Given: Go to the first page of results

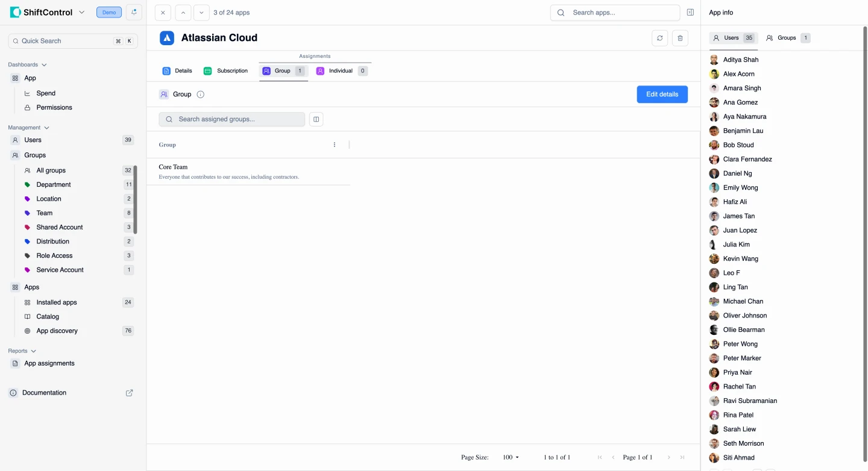Looking at the screenshot, I should 600,457.
